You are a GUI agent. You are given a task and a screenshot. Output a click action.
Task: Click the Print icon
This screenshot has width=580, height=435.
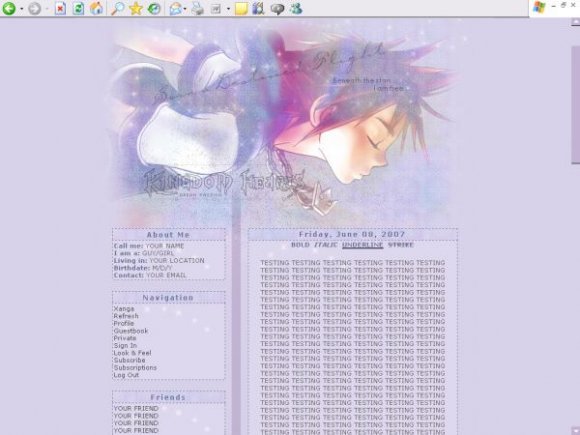[198, 8]
